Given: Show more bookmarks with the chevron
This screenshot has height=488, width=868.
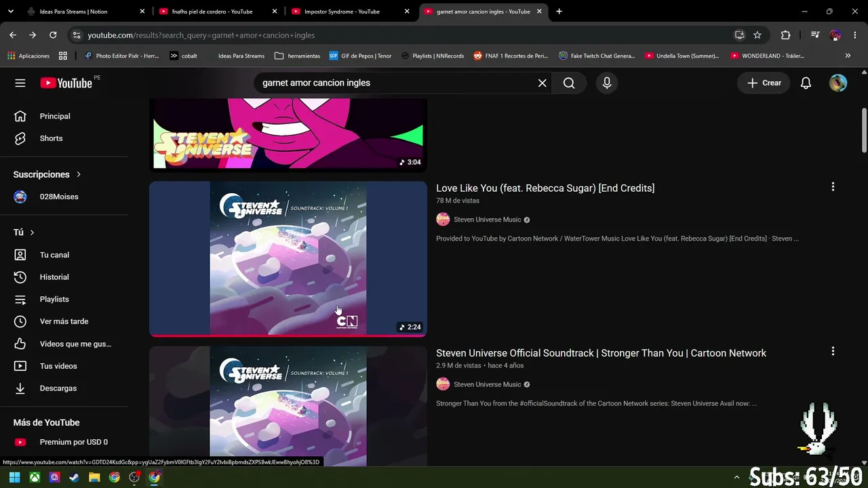Looking at the screenshot, I should click(848, 56).
